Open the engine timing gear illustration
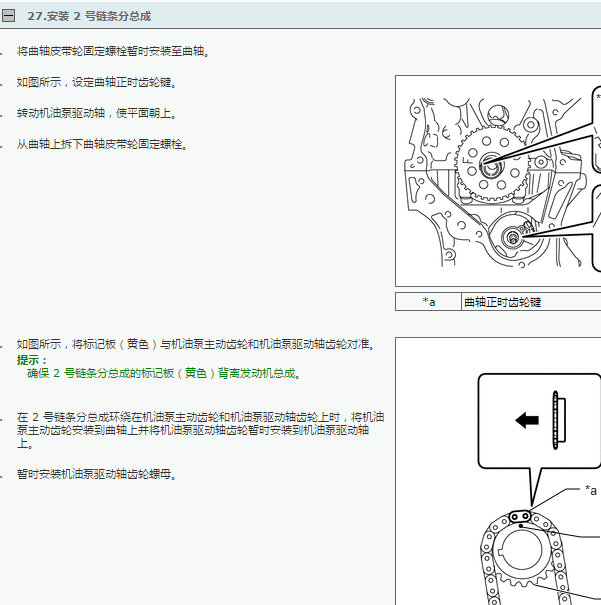 498,181
